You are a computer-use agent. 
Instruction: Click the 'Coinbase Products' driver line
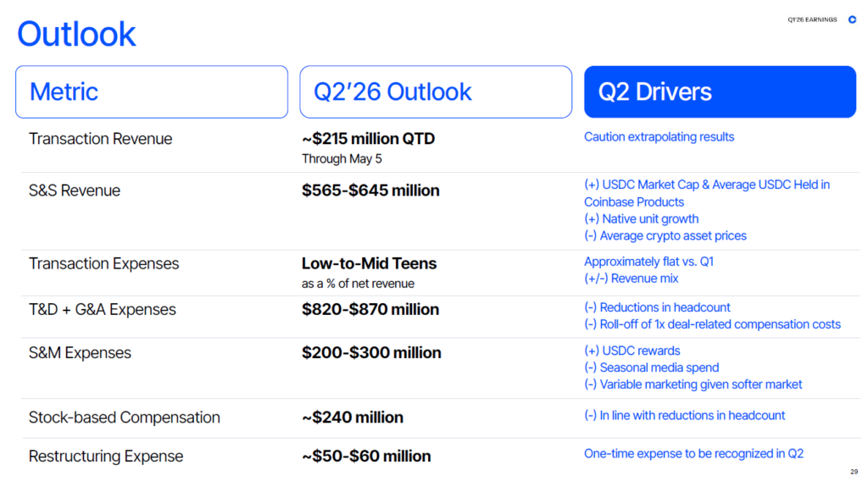[x=634, y=202]
